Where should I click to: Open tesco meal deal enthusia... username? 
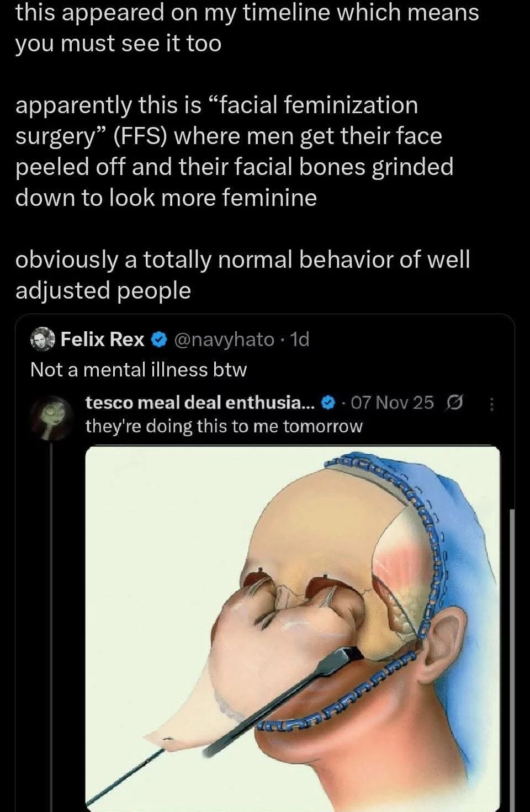(199, 402)
